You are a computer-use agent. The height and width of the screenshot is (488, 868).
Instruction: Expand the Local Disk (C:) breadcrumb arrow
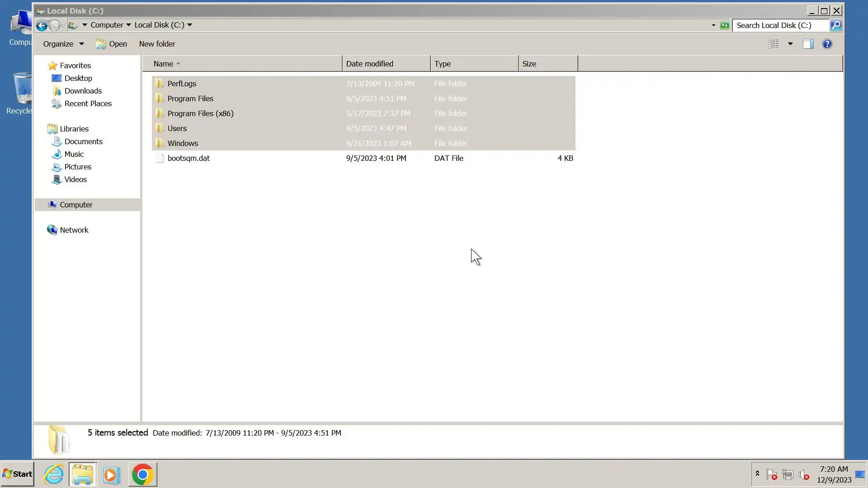click(x=190, y=25)
